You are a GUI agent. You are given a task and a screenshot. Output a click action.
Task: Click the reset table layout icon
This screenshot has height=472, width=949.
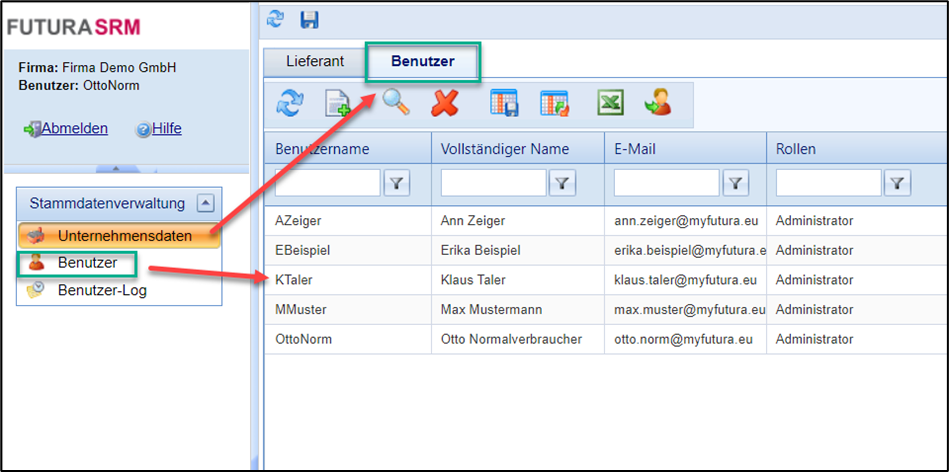(553, 104)
